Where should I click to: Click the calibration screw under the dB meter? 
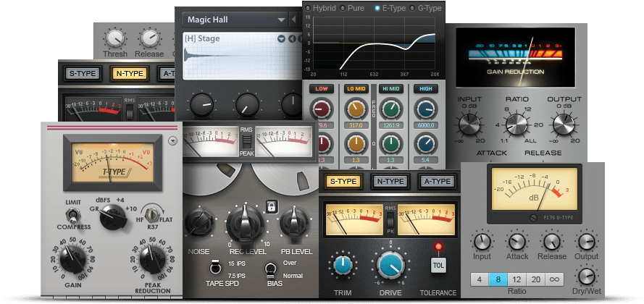(x=533, y=216)
